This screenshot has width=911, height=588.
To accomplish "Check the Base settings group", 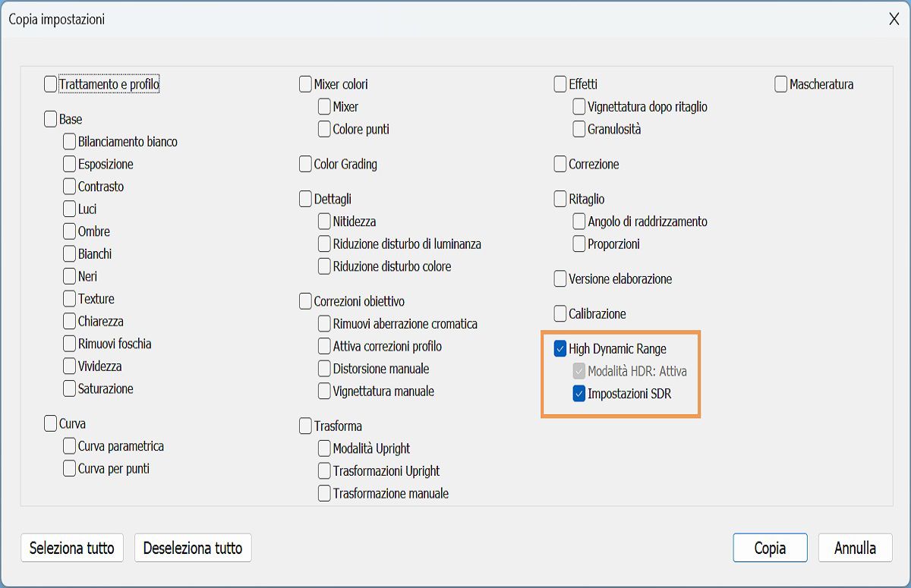I will pyautogui.click(x=51, y=119).
